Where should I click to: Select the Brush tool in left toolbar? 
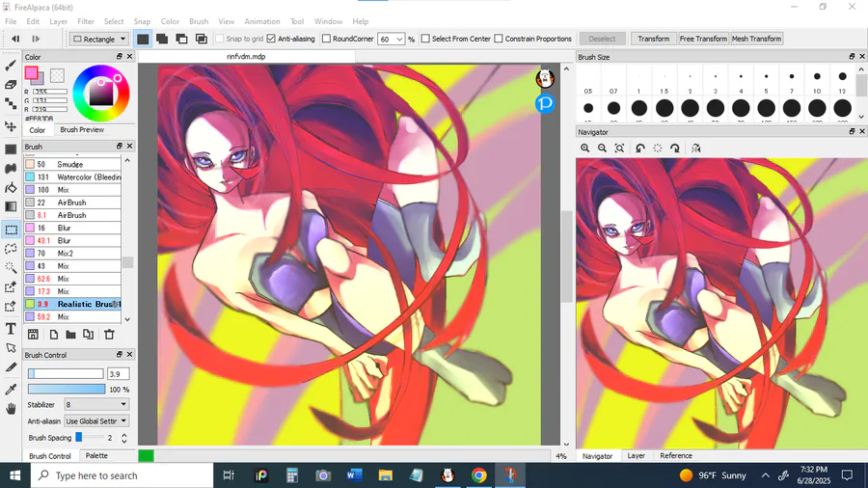pyautogui.click(x=11, y=66)
